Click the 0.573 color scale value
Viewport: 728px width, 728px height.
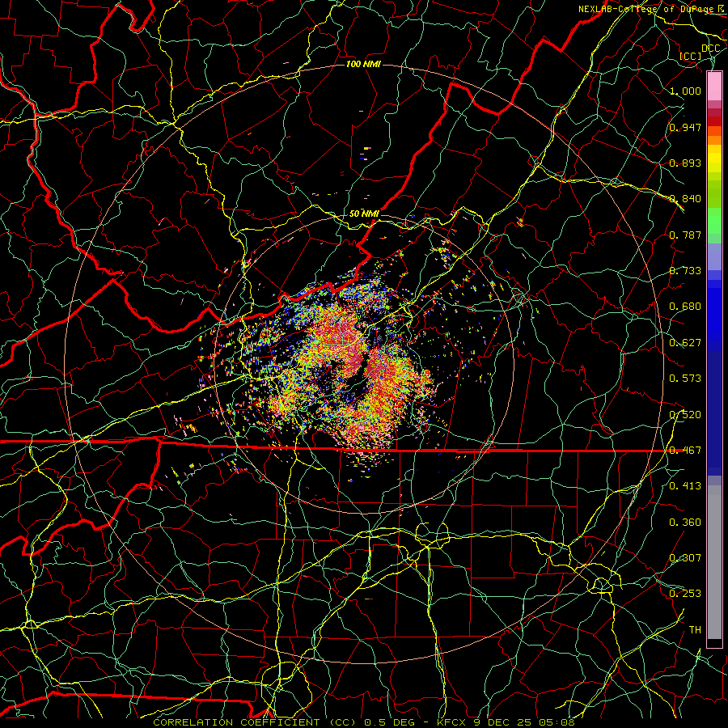tap(685, 379)
